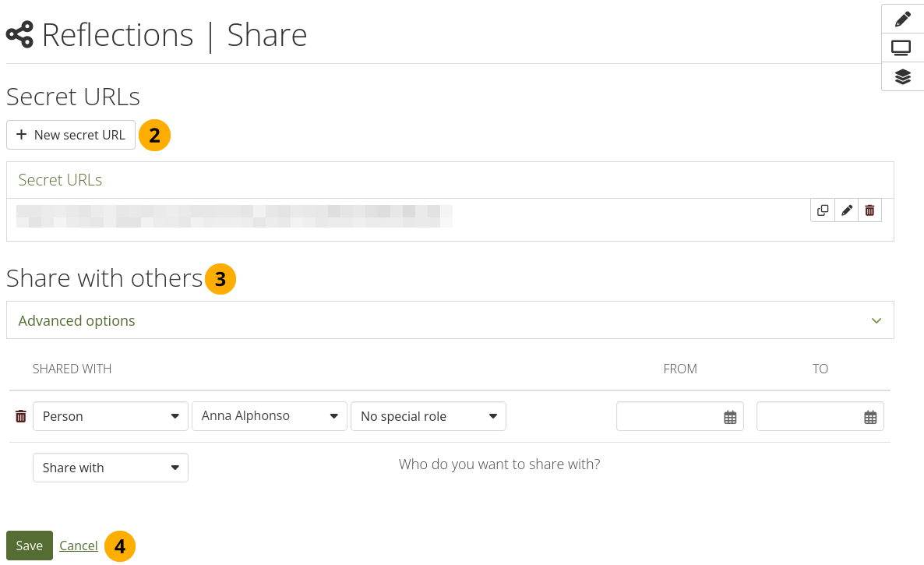Click the pencil edit icon at top right
Screen dimensions: 924x565
click(x=902, y=19)
